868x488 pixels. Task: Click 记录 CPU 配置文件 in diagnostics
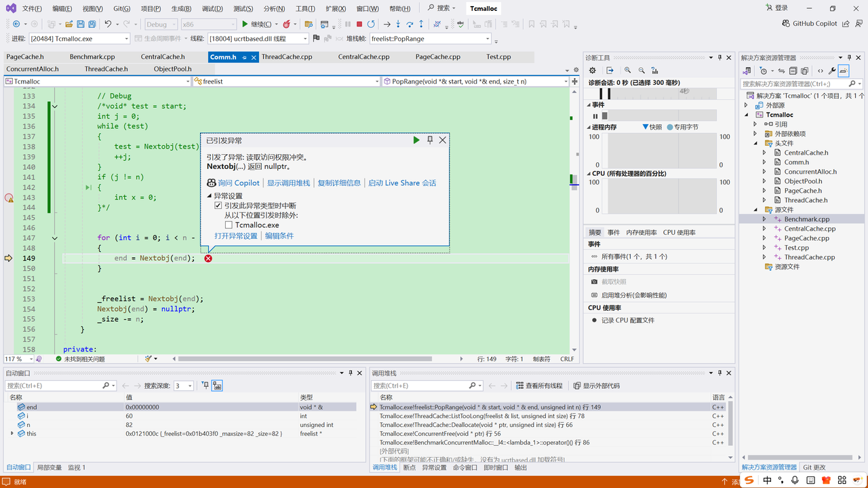coord(628,320)
